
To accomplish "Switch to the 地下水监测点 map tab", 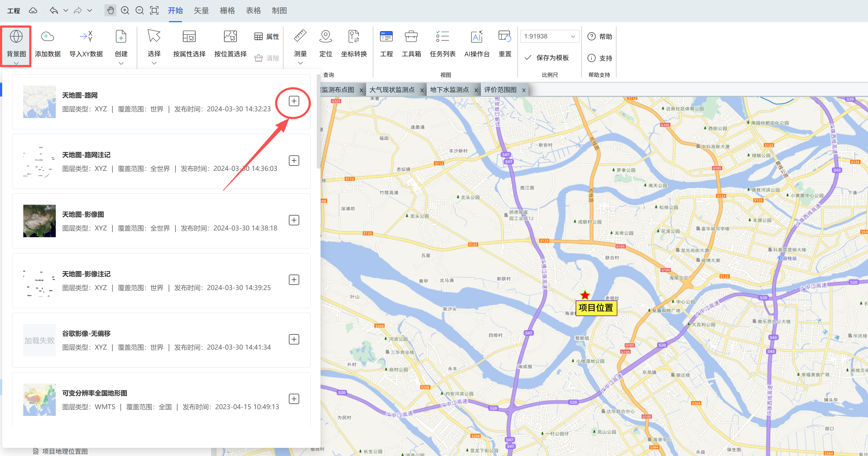I will pos(449,90).
